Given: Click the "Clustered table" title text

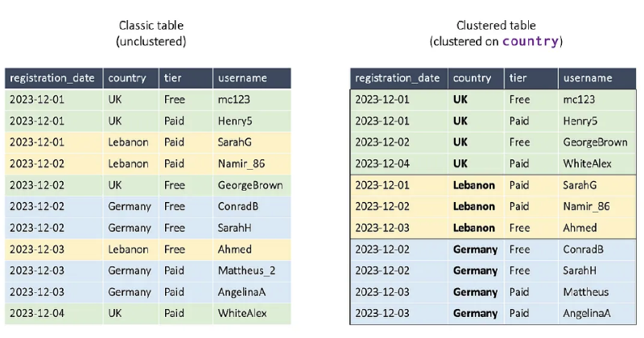Looking at the screenshot, I should click(496, 26).
